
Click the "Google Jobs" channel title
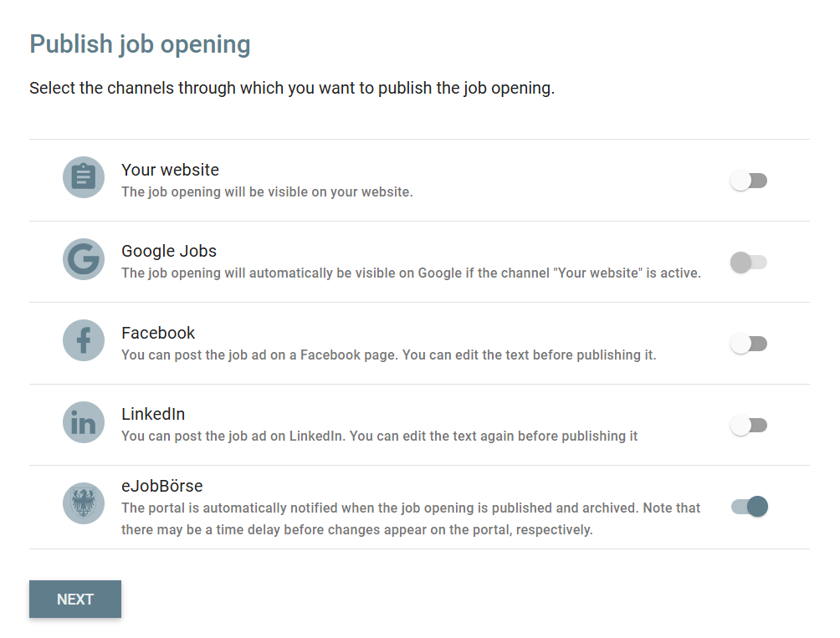(x=169, y=251)
